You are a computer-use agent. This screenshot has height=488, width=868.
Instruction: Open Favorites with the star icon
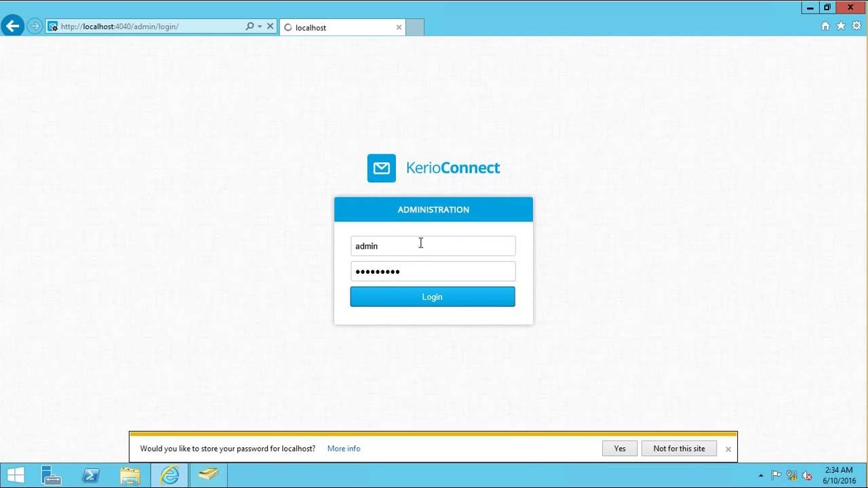pos(841,26)
